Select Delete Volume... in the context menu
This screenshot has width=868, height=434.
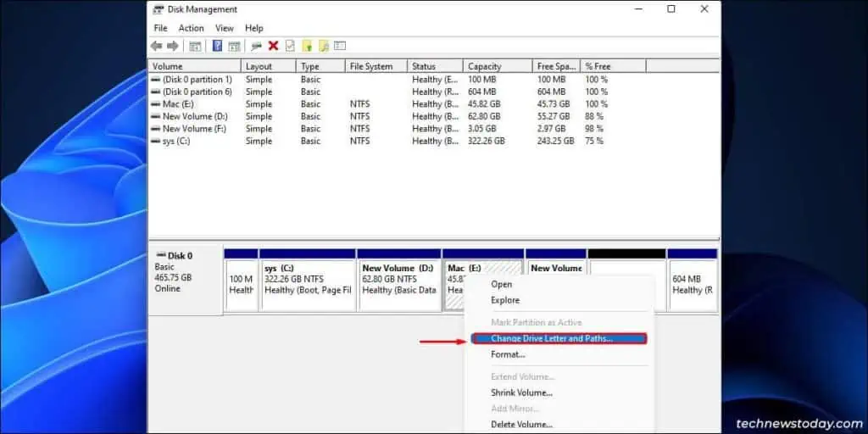(x=521, y=424)
